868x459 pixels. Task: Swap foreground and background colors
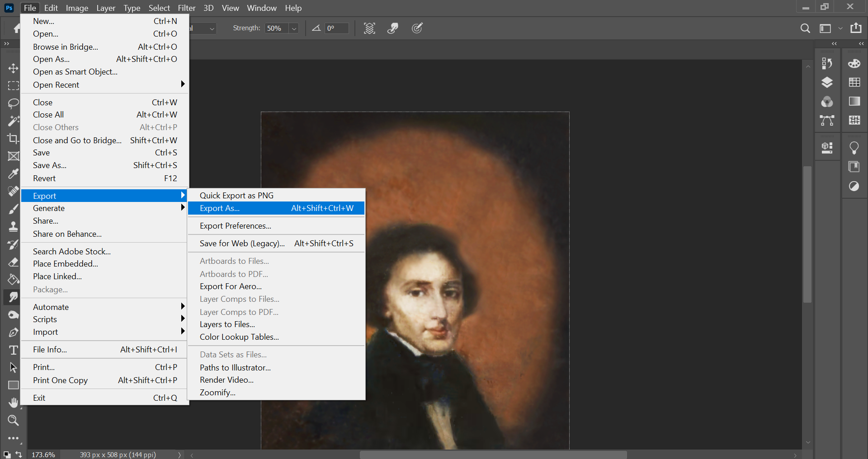click(19, 454)
